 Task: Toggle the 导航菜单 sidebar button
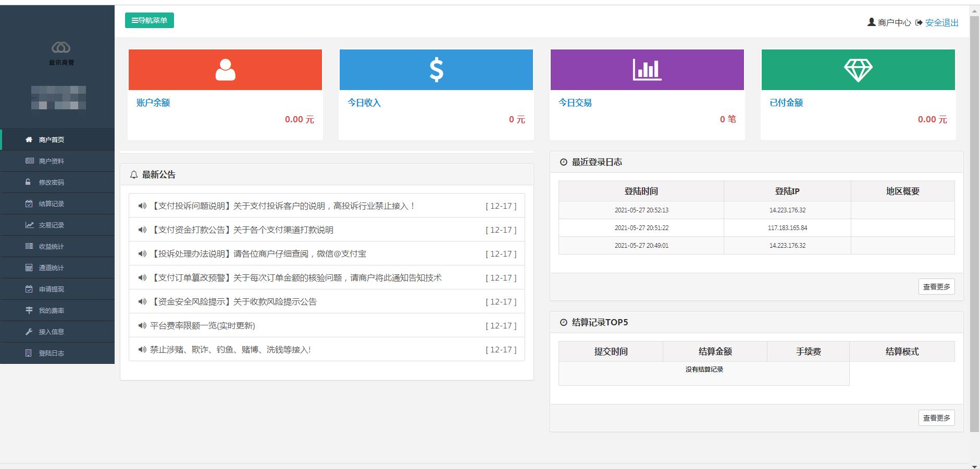(150, 20)
